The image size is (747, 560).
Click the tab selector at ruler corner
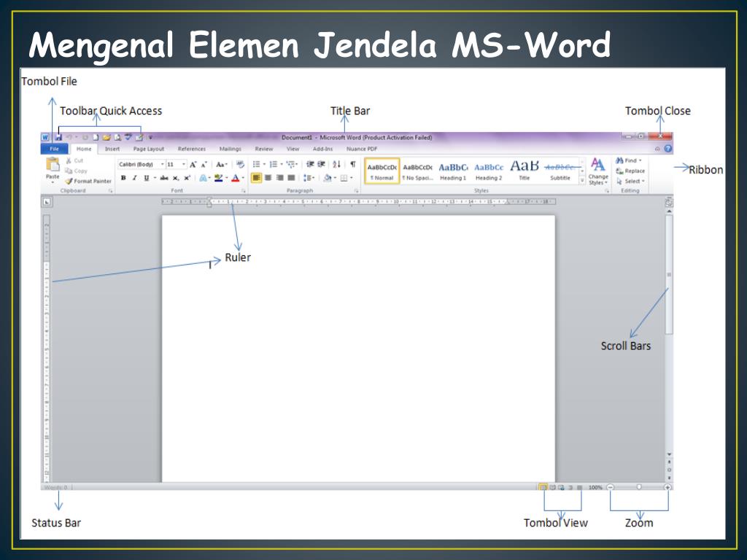47,202
